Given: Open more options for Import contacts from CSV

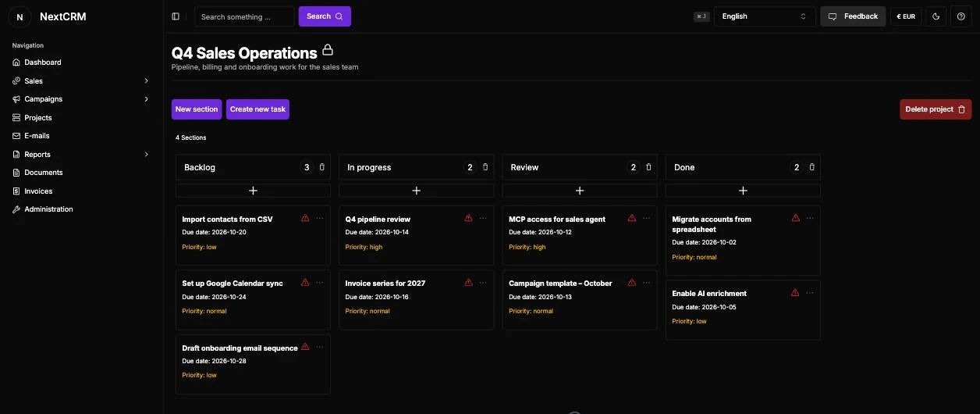Looking at the screenshot, I should point(320,218).
